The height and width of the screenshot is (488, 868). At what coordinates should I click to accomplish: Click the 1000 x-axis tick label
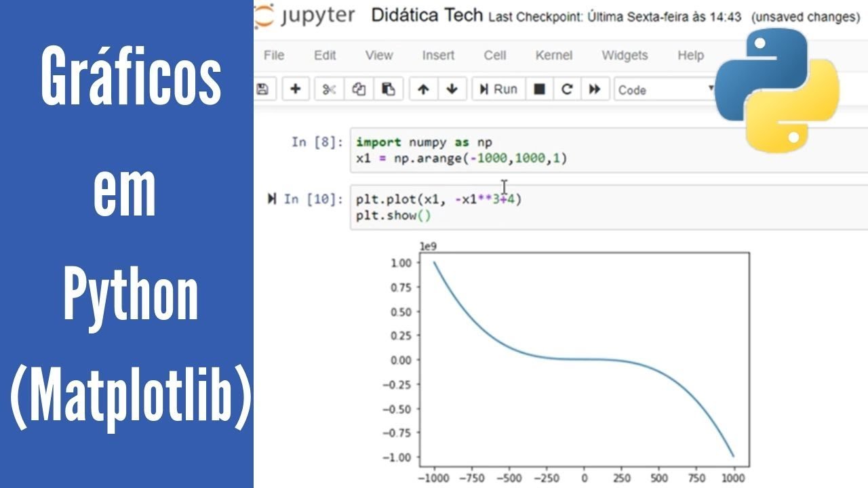coord(734,477)
